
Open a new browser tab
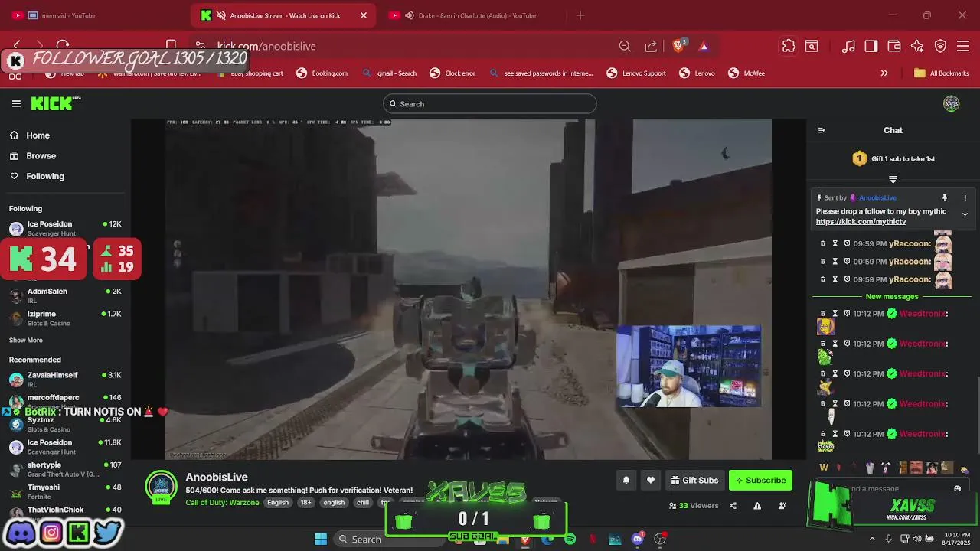tap(580, 15)
